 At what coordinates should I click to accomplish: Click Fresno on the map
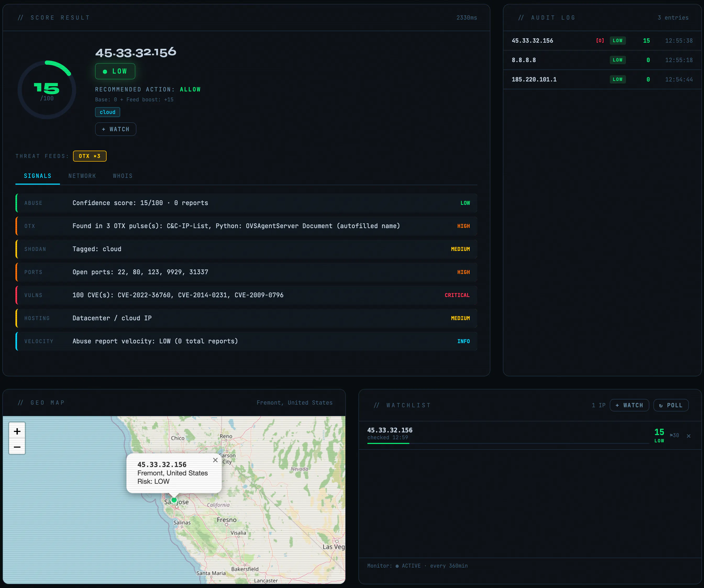(x=227, y=520)
